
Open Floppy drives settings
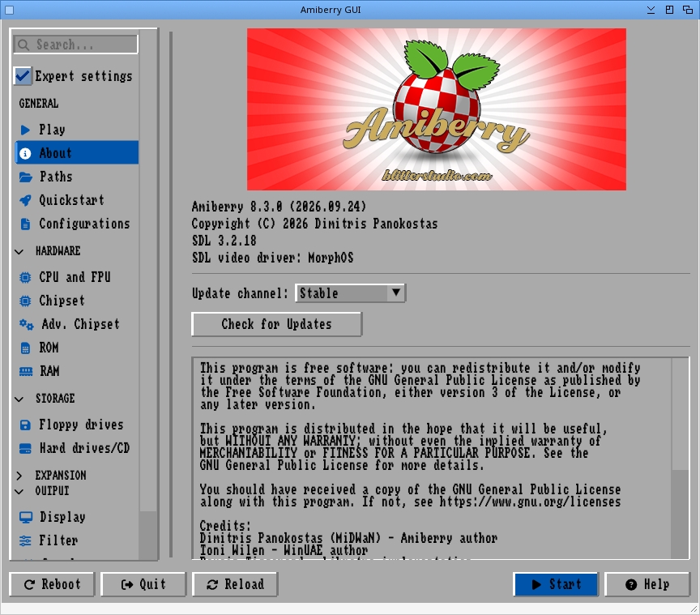[x=77, y=425]
